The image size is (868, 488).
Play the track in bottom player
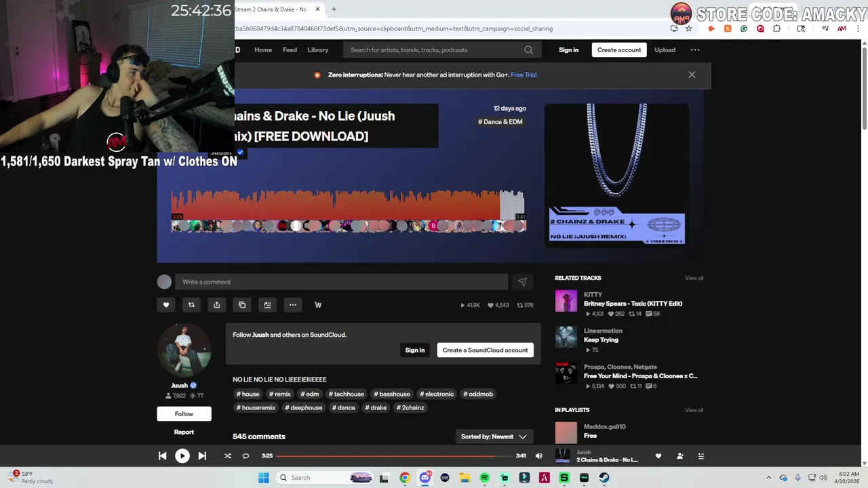(182, 456)
